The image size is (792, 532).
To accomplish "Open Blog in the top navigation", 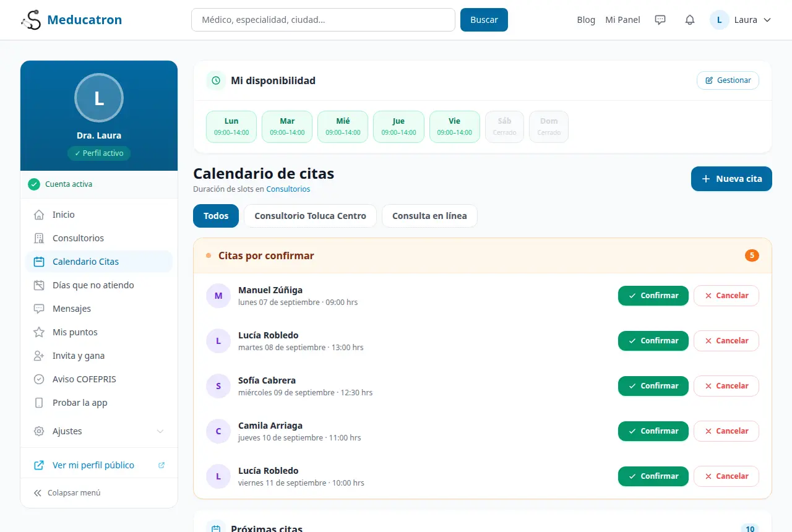I will [586, 20].
